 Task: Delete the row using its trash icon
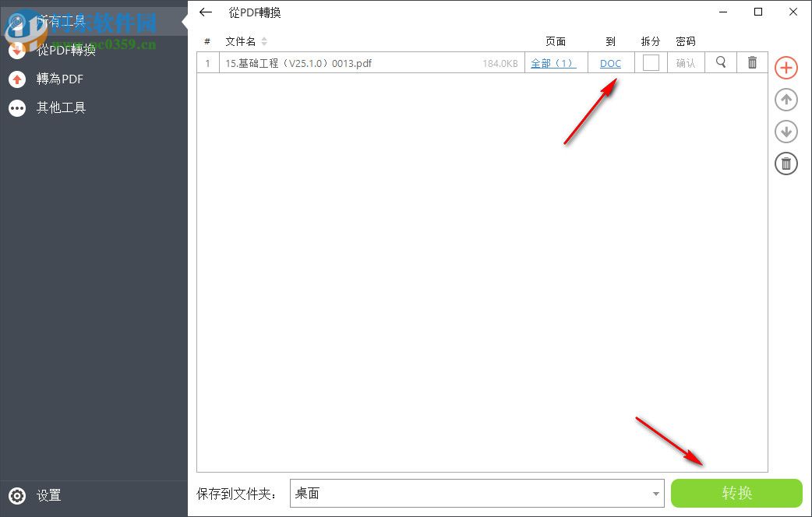click(751, 62)
